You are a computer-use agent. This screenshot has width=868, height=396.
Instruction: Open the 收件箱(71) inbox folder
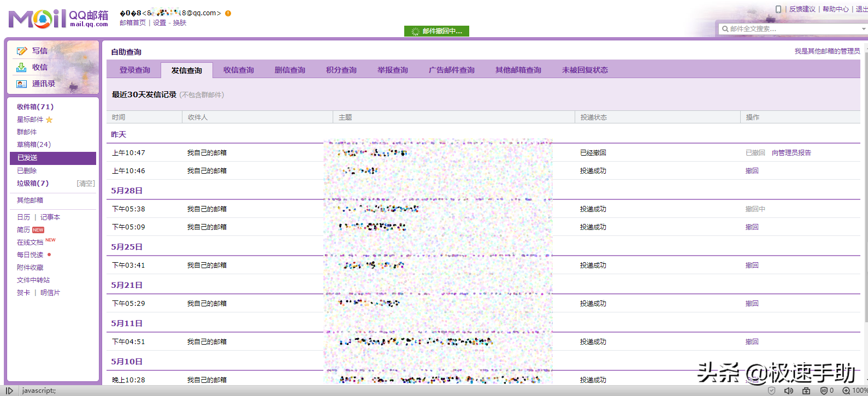pyautogui.click(x=35, y=107)
